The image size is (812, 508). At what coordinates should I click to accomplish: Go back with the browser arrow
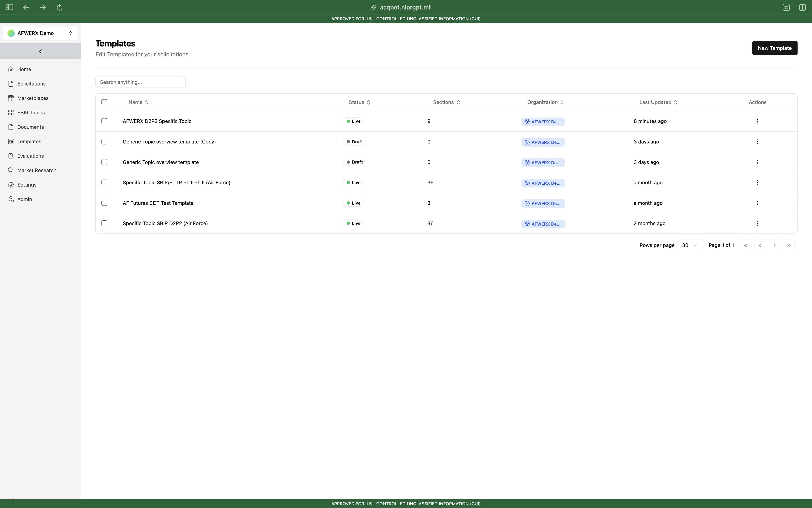pyautogui.click(x=26, y=7)
